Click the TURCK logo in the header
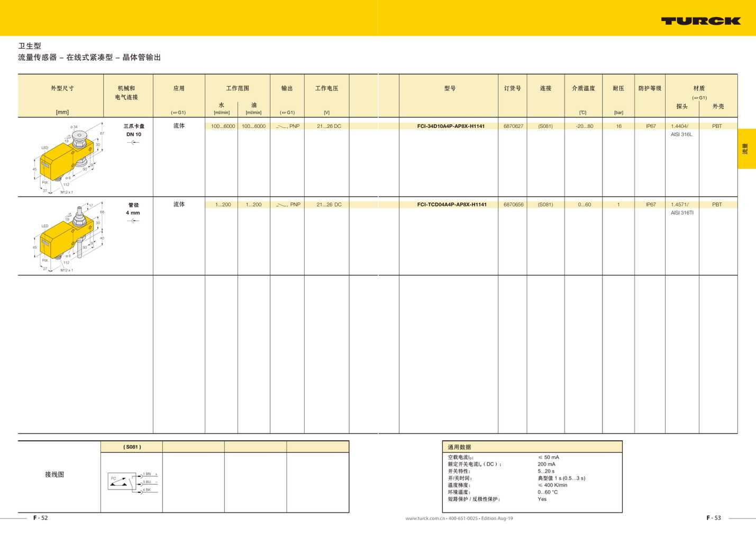 700,21
